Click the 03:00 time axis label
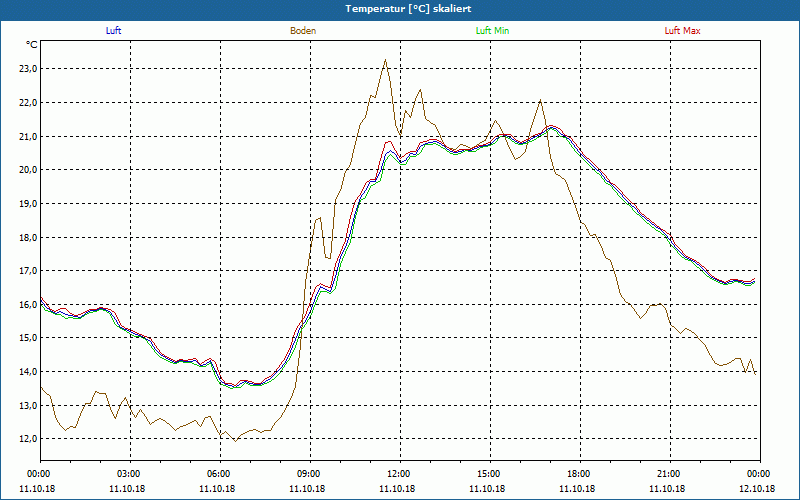Image resolution: width=800 pixels, height=500 pixels. click(131, 474)
